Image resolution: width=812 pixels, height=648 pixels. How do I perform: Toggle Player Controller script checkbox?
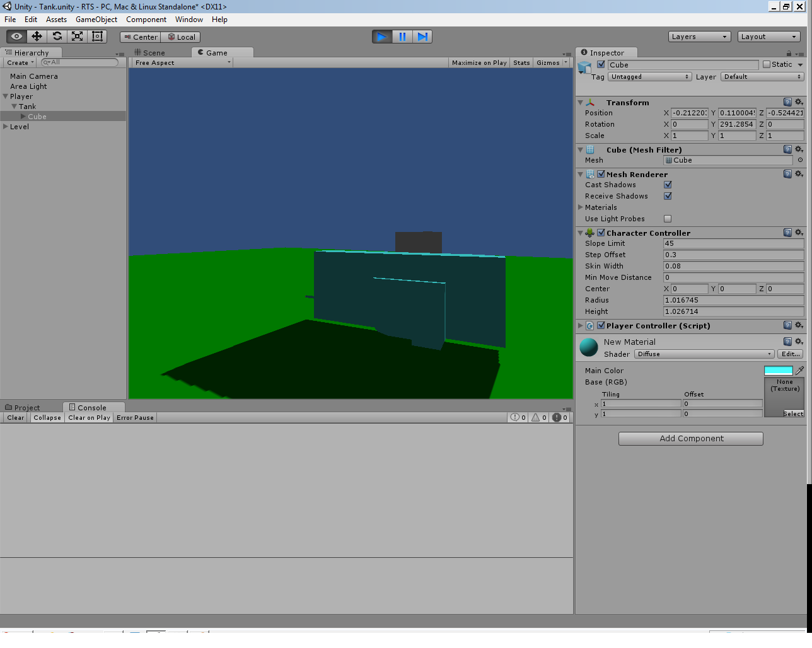(601, 325)
